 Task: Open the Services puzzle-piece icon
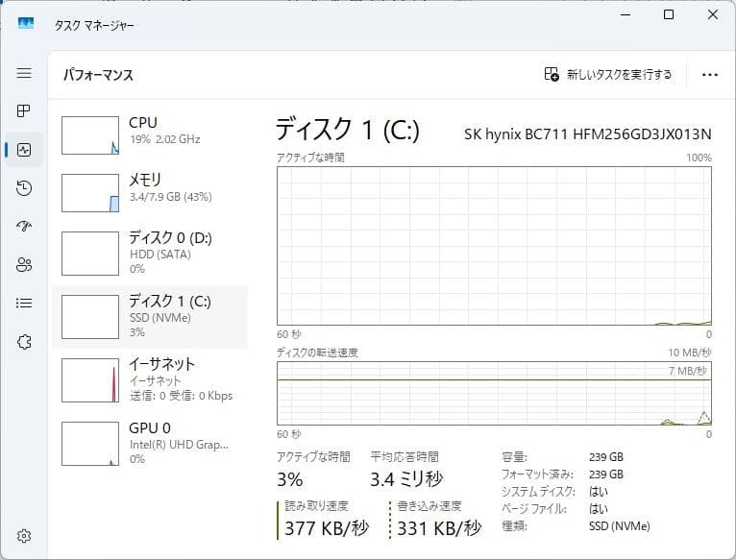pyautogui.click(x=24, y=342)
